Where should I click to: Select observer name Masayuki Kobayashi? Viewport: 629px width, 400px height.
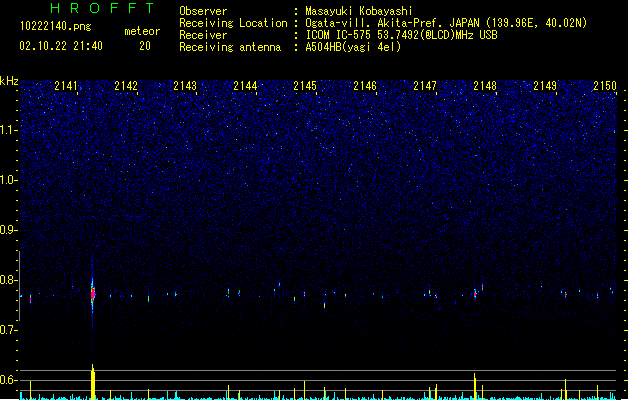click(359, 11)
